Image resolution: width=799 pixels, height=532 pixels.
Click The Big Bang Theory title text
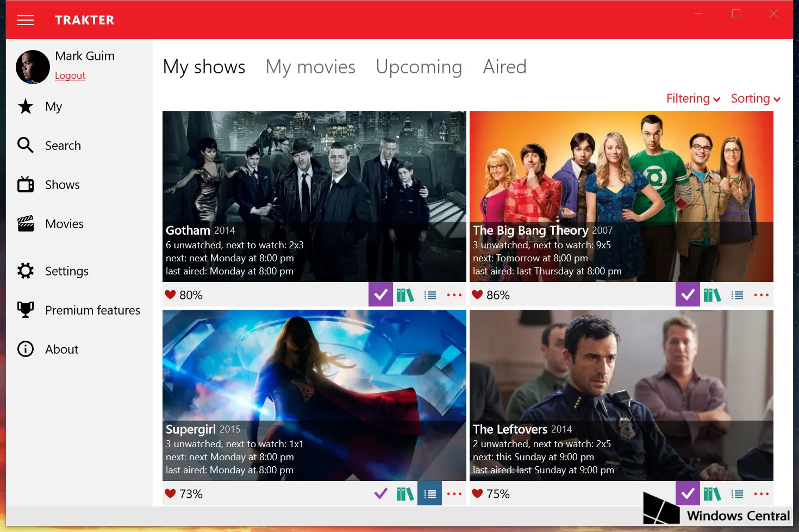pyautogui.click(x=530, y=230)
